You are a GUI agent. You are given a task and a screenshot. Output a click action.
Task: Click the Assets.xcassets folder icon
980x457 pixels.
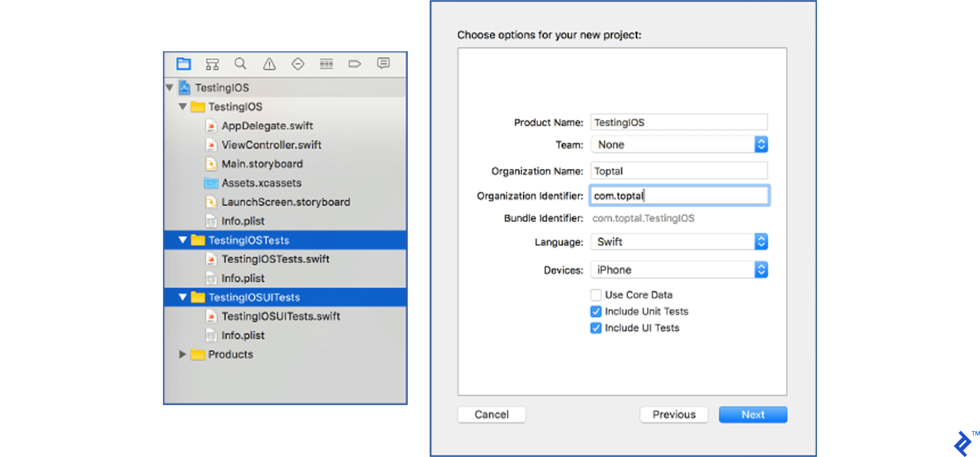[211, 183]
